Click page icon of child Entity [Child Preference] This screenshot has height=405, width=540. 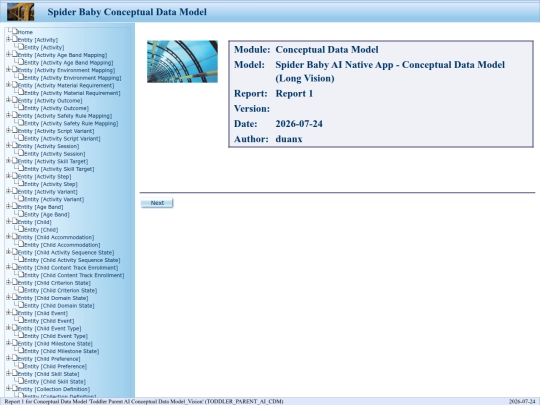21,365
